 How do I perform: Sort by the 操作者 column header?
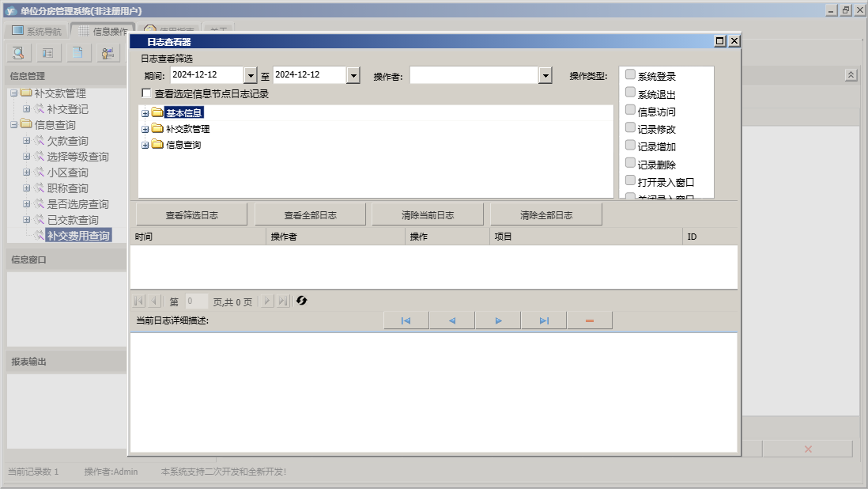(335, 237)
